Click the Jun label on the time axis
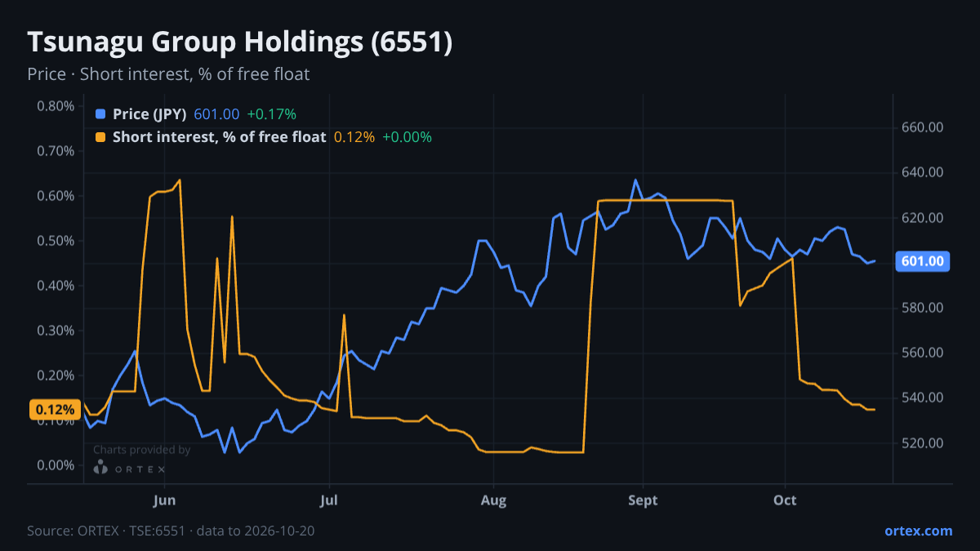Image resolution: width=980 pixels, height=551 pixels. pyautogui.click(x=165, y=500)
